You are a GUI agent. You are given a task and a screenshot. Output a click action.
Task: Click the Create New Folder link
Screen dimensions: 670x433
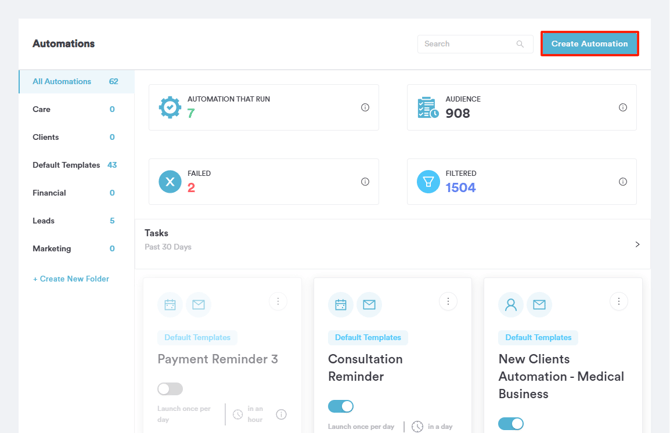pos(71,279)
